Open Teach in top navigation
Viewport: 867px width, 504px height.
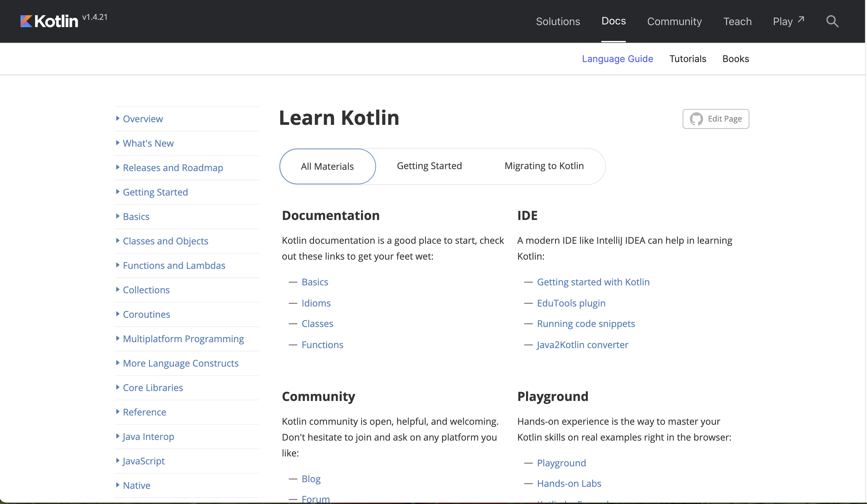737,21
